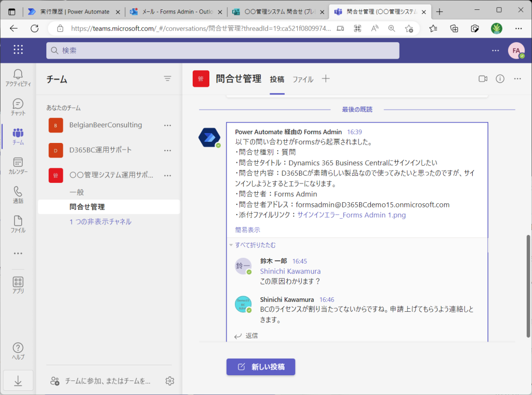The height and width of the screenshot is (395, 532).
Task: Open more options for D365BC運用サポート team
Action: 167,150
